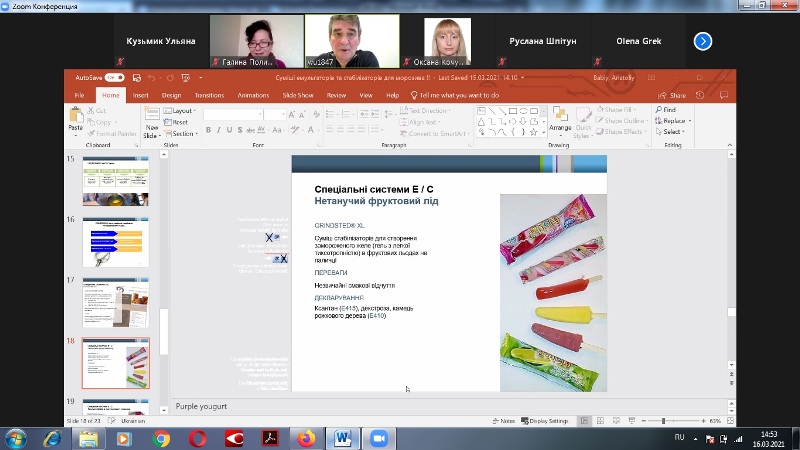800x450 pixels.
Task: Toggle the Notes pane button
Action: point(504,421)
